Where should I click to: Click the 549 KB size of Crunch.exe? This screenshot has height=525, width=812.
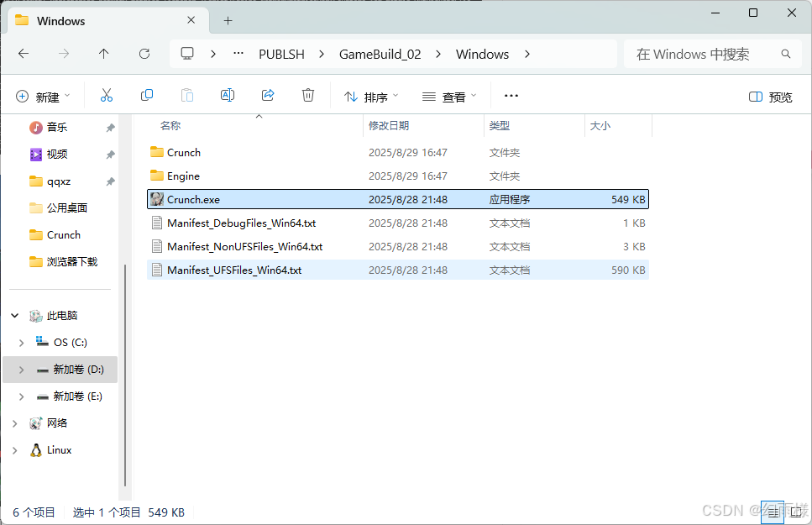point(628,200)
